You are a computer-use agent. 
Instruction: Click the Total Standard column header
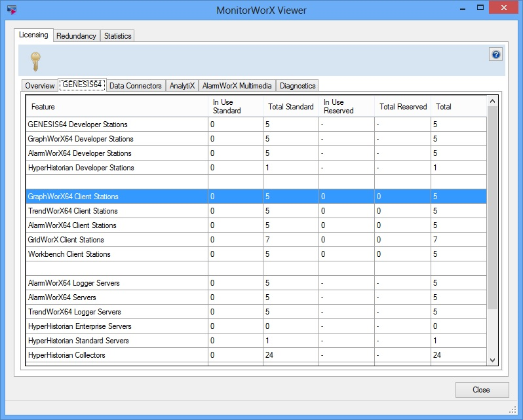point(290,107)
